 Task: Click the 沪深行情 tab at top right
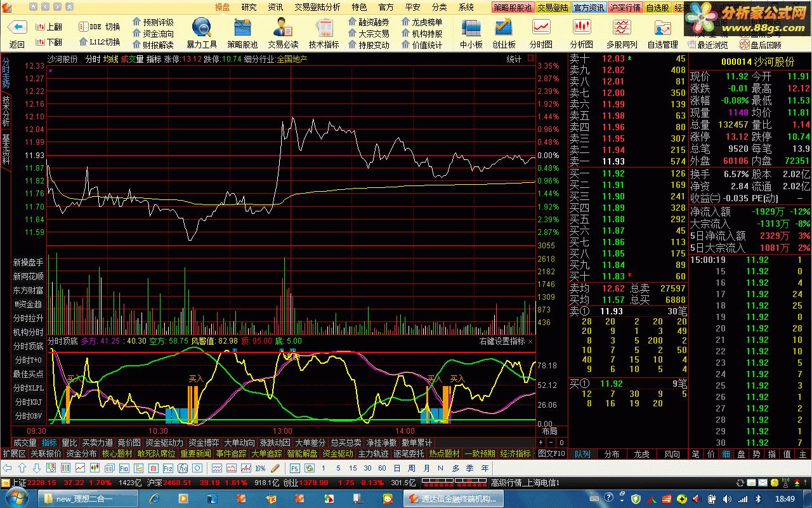coord(625,8)
